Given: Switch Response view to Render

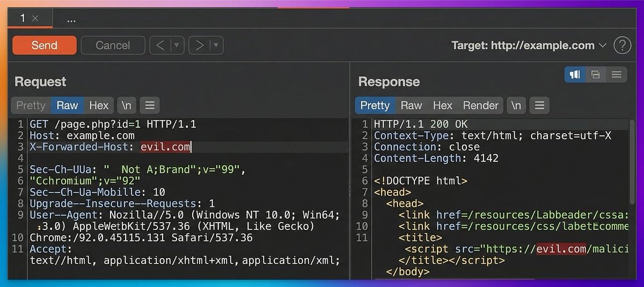Looking at the screenshot, I should (481, 105).
